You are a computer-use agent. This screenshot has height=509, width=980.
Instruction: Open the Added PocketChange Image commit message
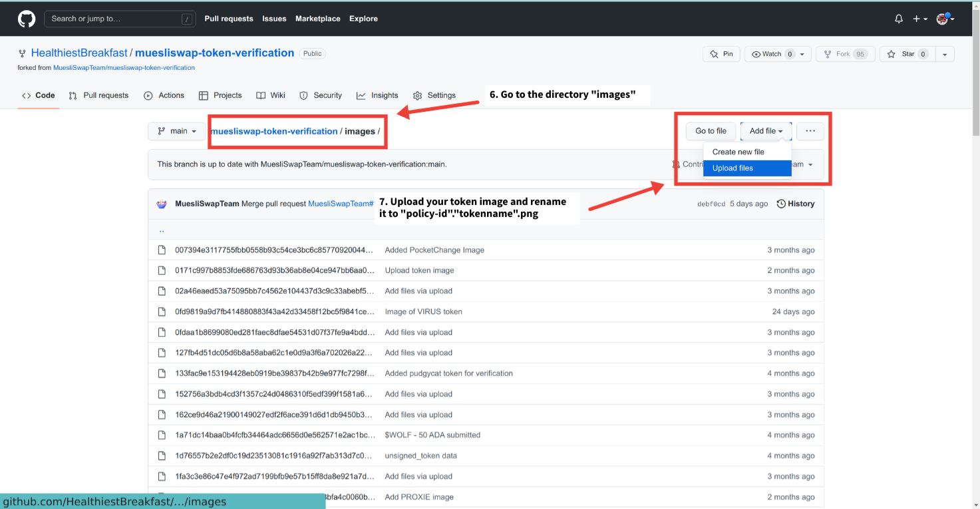434,250
